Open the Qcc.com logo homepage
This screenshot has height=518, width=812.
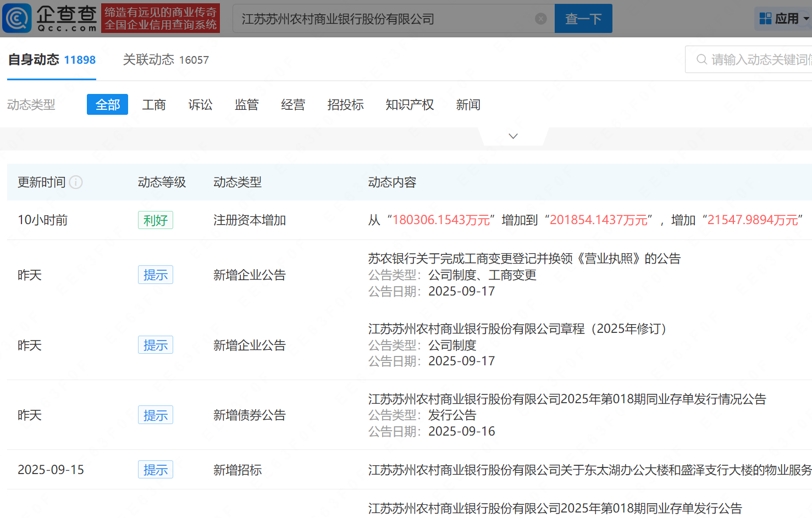tap(50, 18)
